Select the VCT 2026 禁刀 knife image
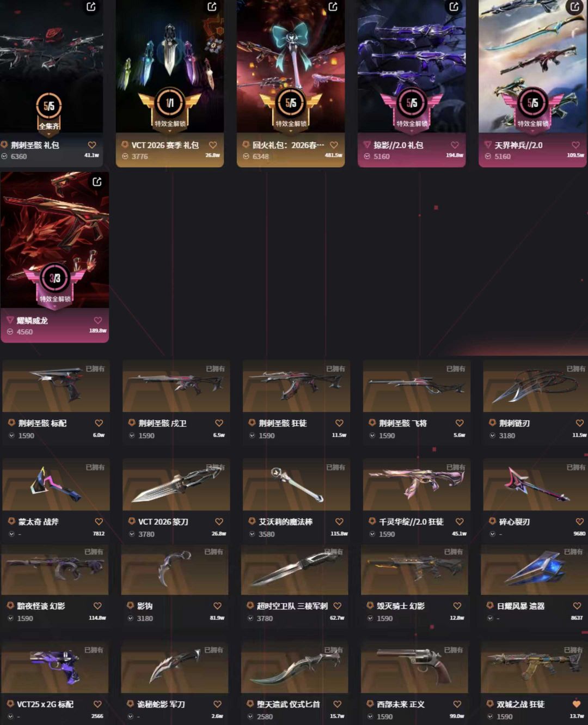Screen dimensions: 588x725 pos(176,484)
